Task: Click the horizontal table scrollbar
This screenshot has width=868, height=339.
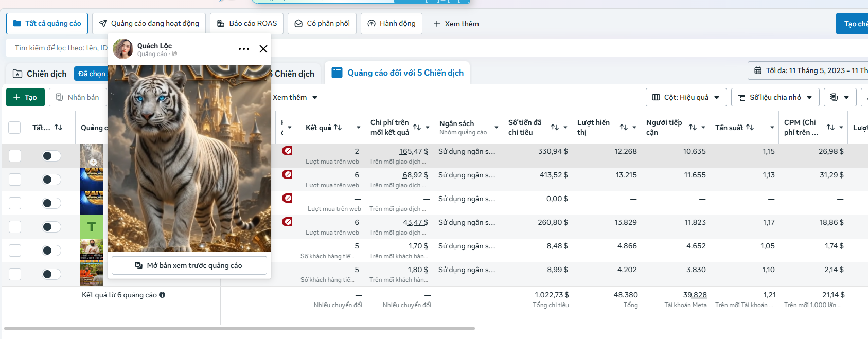Action: tap(239, 328)
